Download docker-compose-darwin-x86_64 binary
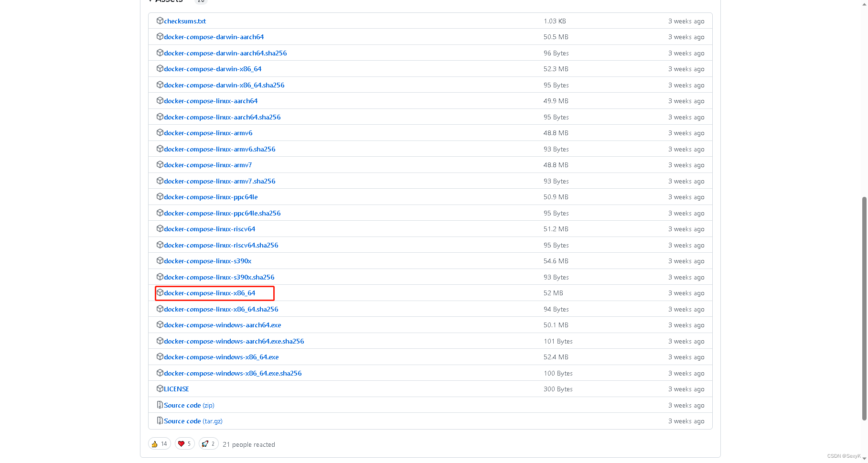 (x=213, y=69)
